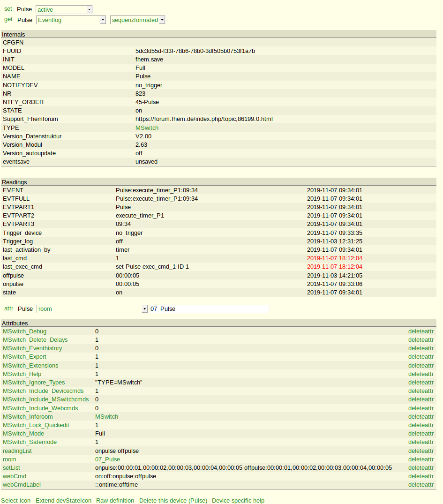The height and width of the screenshot is (504, 443).
Task: Click deleteattr for MSwitch_Include_Devicecmds
Action: pos(421,391)
